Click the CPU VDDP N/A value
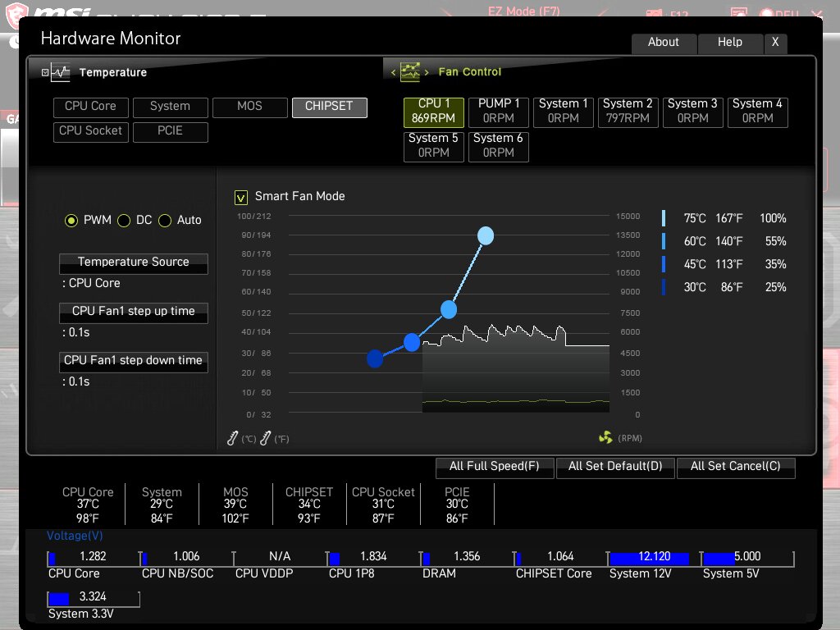Viewport: 840px width, 630px height. tap(280, 557)
